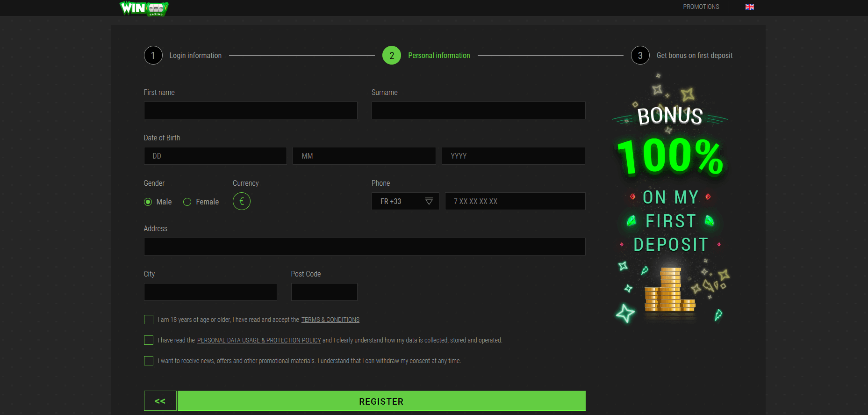The width and height of the screenshot is (868, 415).
Task: Click the gold coins bonus image
Action: click(x=669, y=291)
